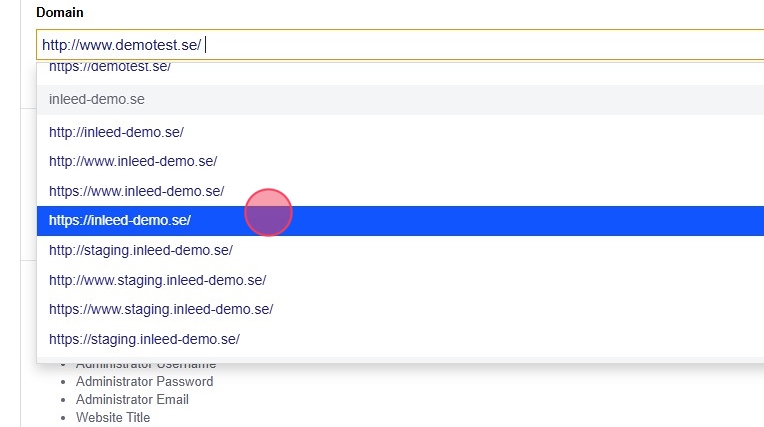764x427 pixels.
Task: Select the partially visible https://demotest.se/ option
Action: coord(110,68)
